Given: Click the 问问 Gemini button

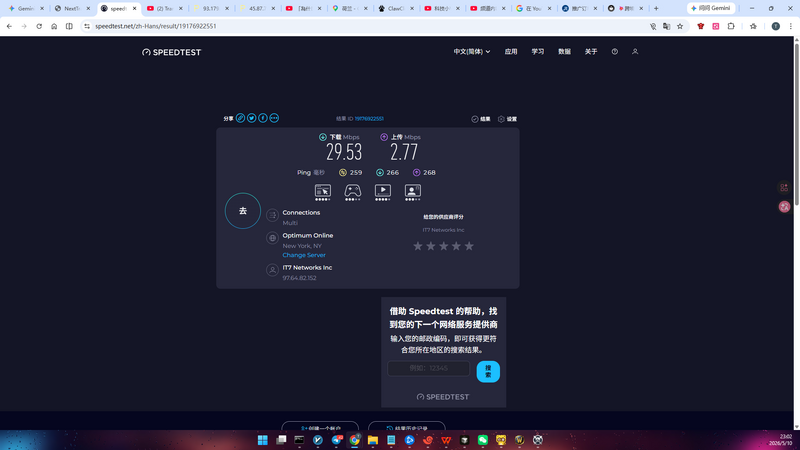Looking at the screenshot, I should (711, 8).
